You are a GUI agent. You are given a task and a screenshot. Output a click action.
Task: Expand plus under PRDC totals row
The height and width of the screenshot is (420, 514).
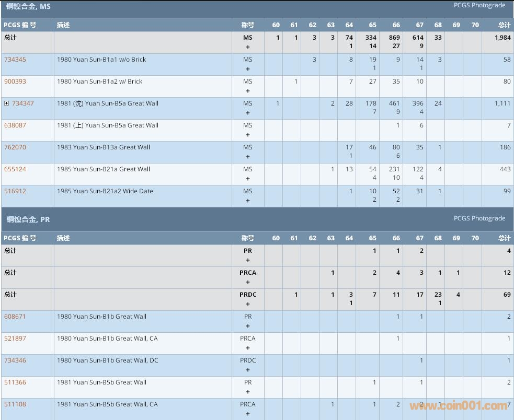click(248, 304)
